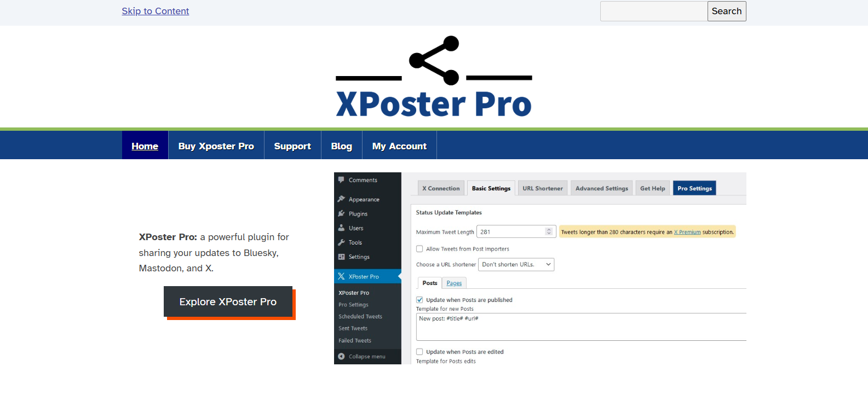Open the X Premium link
868x401 pixels.
pyautogui.click(x=687, y=232)
